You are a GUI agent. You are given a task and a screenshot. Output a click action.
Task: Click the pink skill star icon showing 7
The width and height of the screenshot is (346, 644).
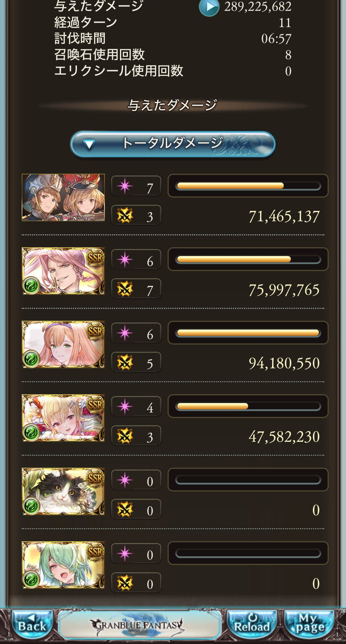pos(125,186)
